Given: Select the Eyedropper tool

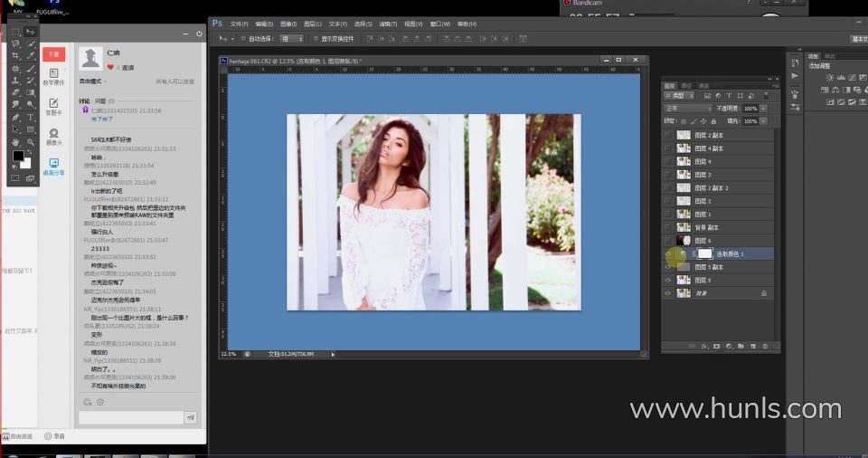Looking at the screenshot, I should [x=31, y=56].
